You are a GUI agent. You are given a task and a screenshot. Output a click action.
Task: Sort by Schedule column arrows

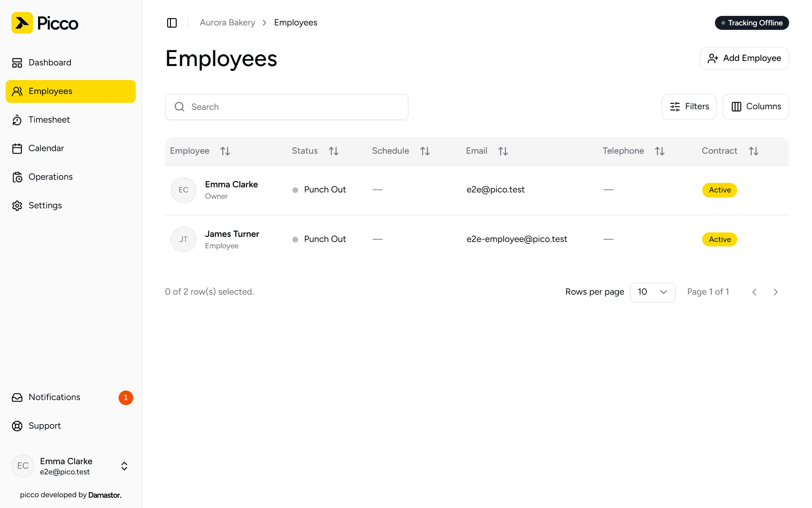click(425, 151)
